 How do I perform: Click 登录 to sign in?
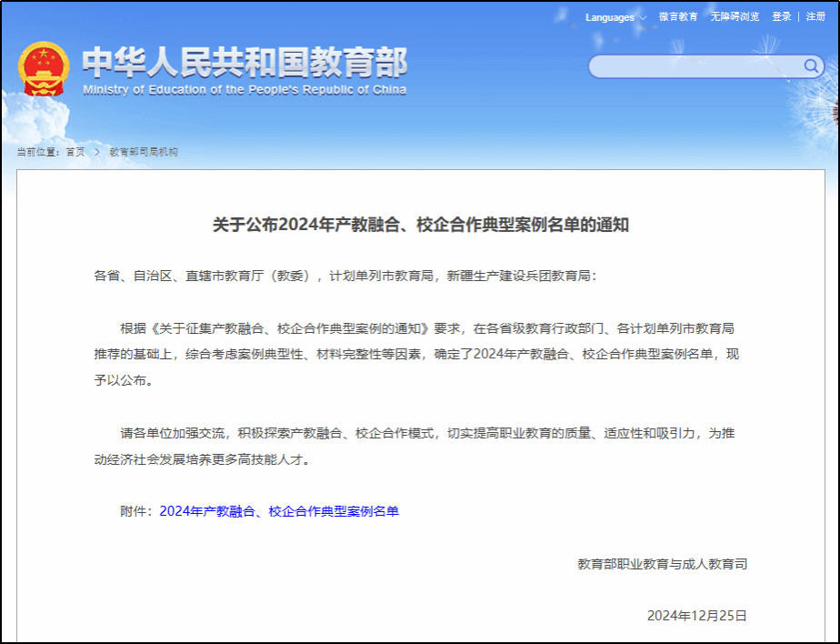pyautogui.click(x=781, y=17)
